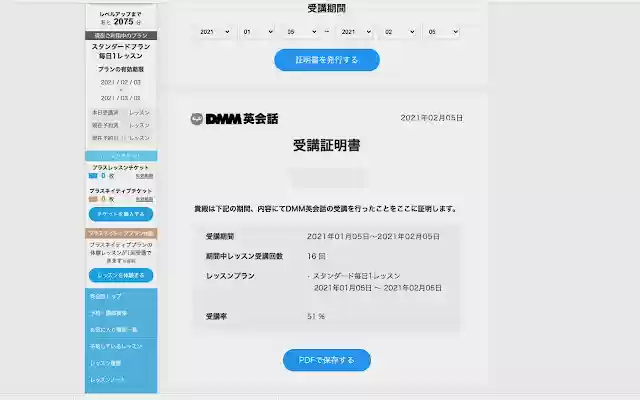The image size is (640, 400).
Task: Click the スタンダード毎日1レッスン plan value
Action: click(x=356, y=276)
